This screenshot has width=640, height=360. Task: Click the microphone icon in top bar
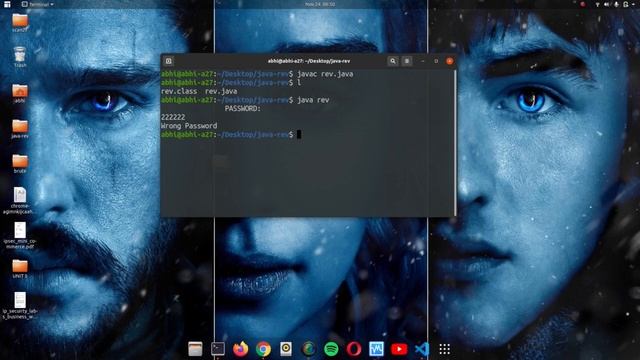point(616,4)
